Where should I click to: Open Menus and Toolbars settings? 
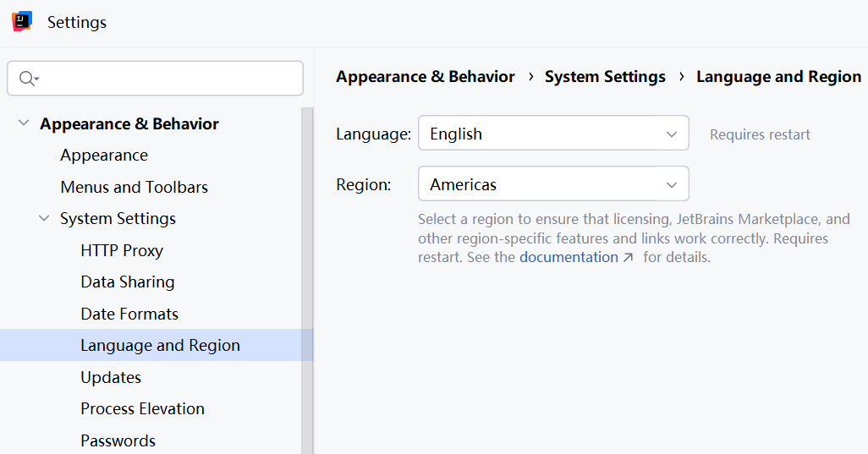point(134,188)
